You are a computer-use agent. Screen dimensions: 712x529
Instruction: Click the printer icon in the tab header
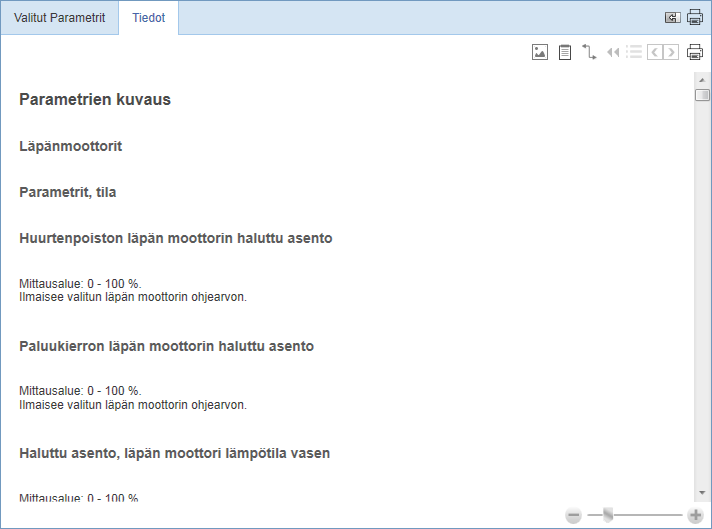click(x=695, y=17)
